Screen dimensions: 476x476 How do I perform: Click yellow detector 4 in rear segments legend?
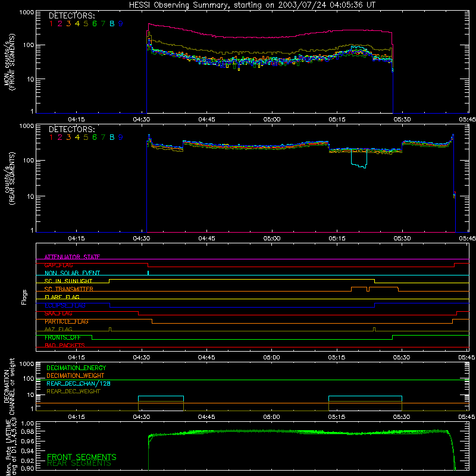pos(77,137)
